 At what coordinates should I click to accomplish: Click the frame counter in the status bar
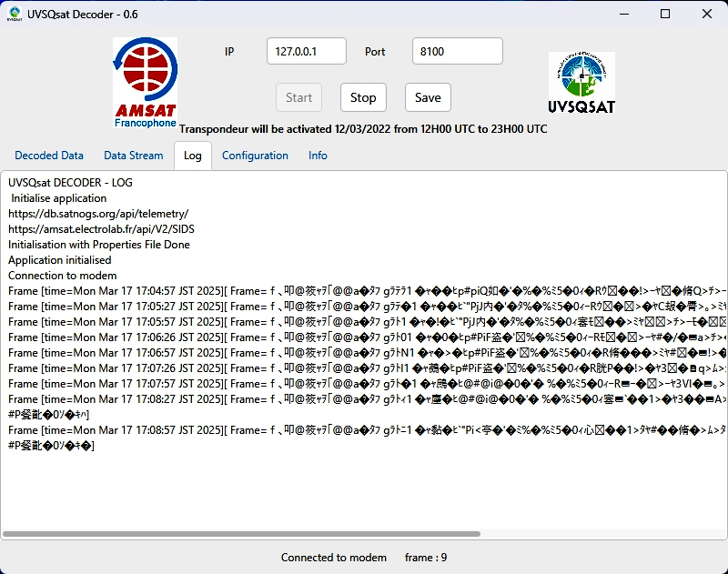click(x=424, y=558)
